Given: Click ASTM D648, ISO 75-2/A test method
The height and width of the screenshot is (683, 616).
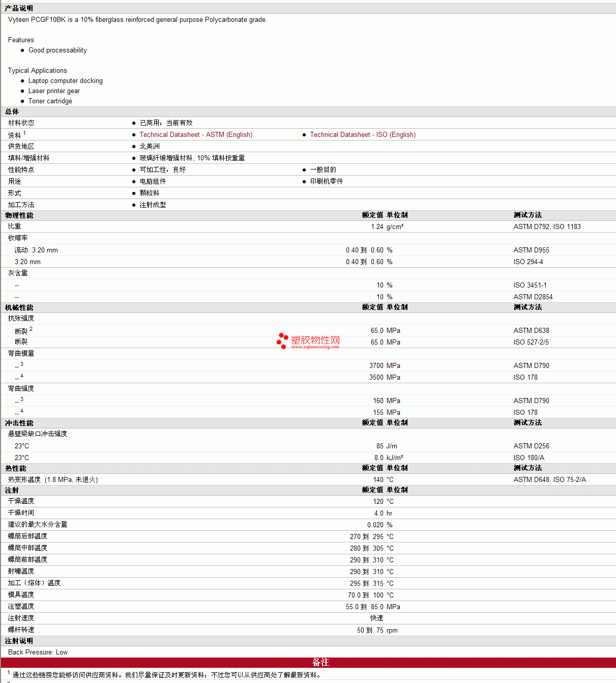Looking at the screenshot, I should point(550,480).
